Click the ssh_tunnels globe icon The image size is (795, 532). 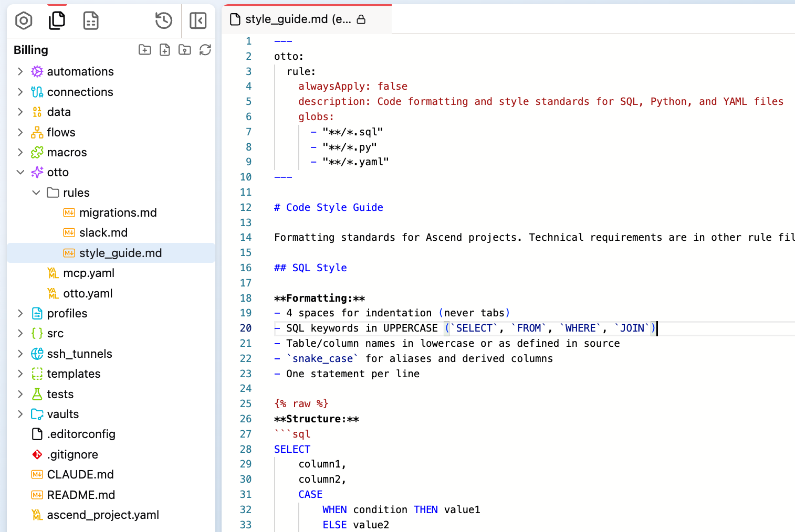(37, 354)
